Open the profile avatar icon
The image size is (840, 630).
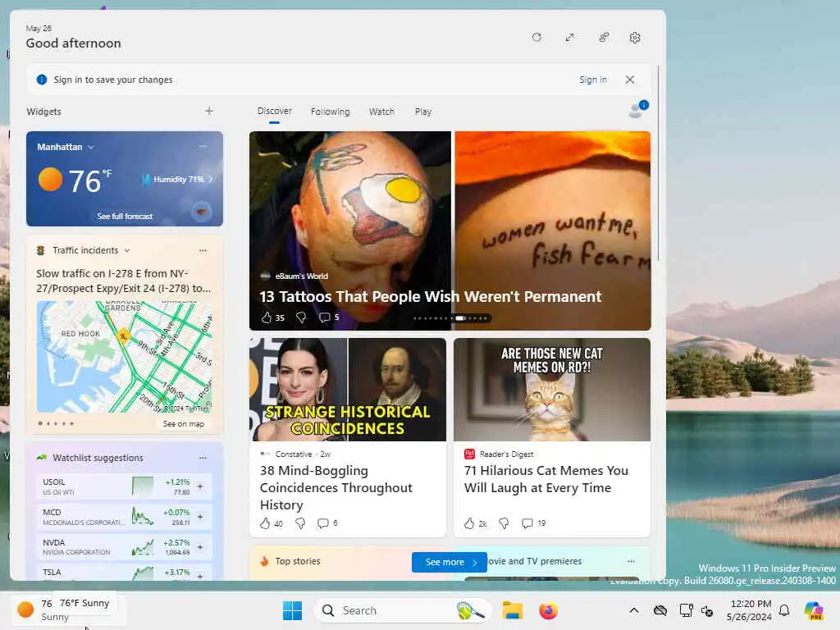click(637, 109)
